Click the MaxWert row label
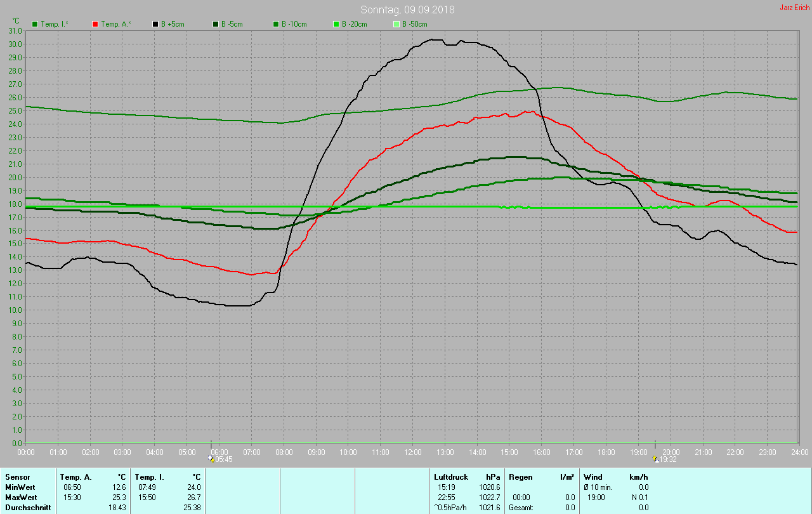The height and width of the screenshot is (514, 812). pos(20,498)
